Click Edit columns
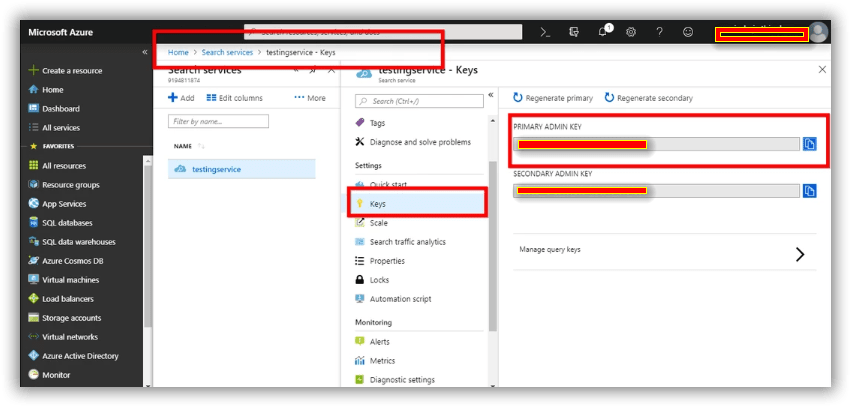This screenshot has height=407, width=851. click(x=234, y=98)
